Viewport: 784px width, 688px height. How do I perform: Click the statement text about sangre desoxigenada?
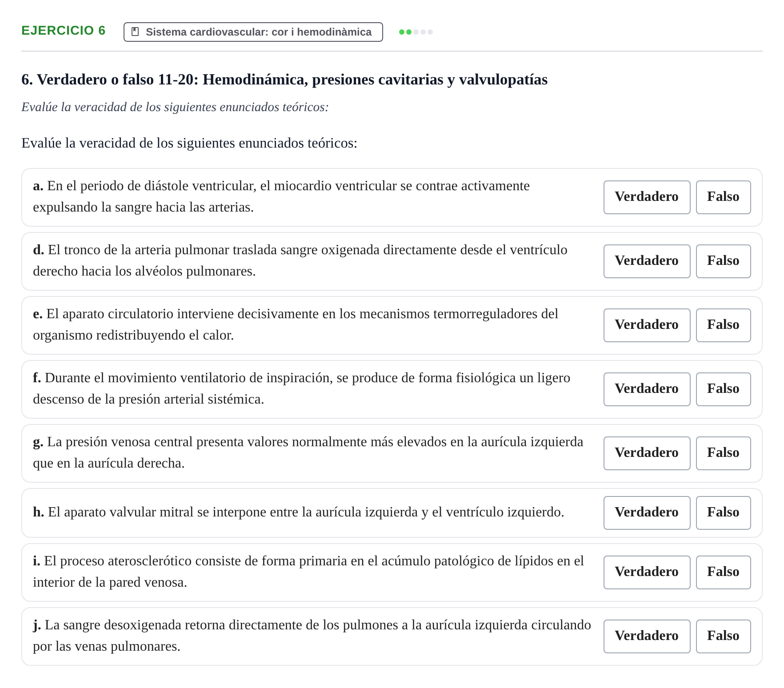[x=312, y=636]
